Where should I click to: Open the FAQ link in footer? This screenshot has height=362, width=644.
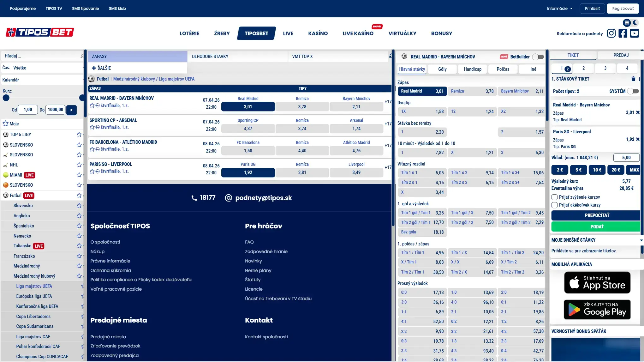[x=249, y=242]
